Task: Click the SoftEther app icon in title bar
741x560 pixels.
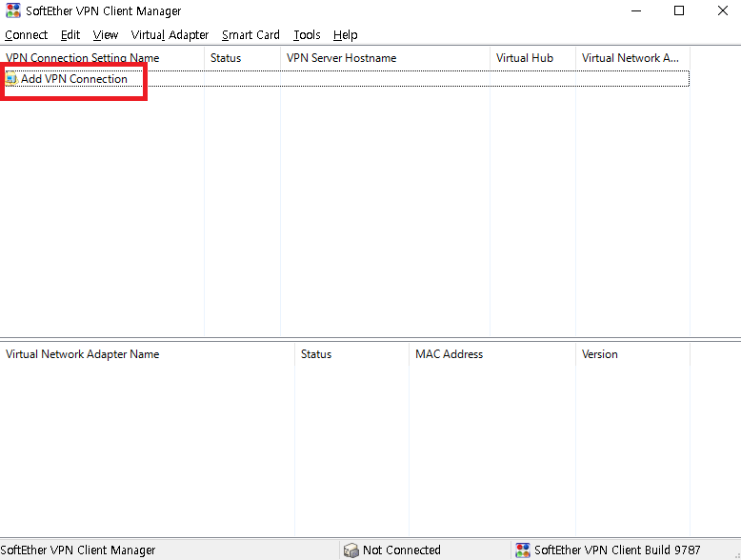Action: (13, 10)
